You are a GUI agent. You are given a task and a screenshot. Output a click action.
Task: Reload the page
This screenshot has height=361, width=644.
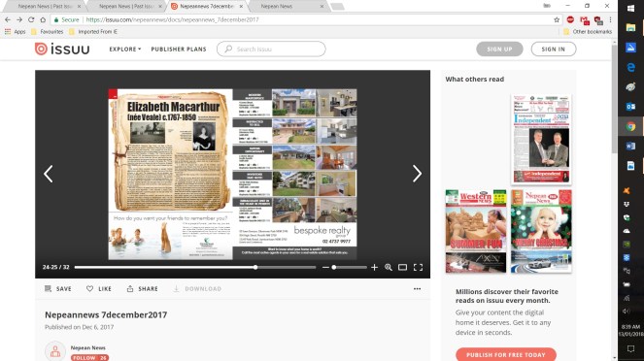(31, 19)
